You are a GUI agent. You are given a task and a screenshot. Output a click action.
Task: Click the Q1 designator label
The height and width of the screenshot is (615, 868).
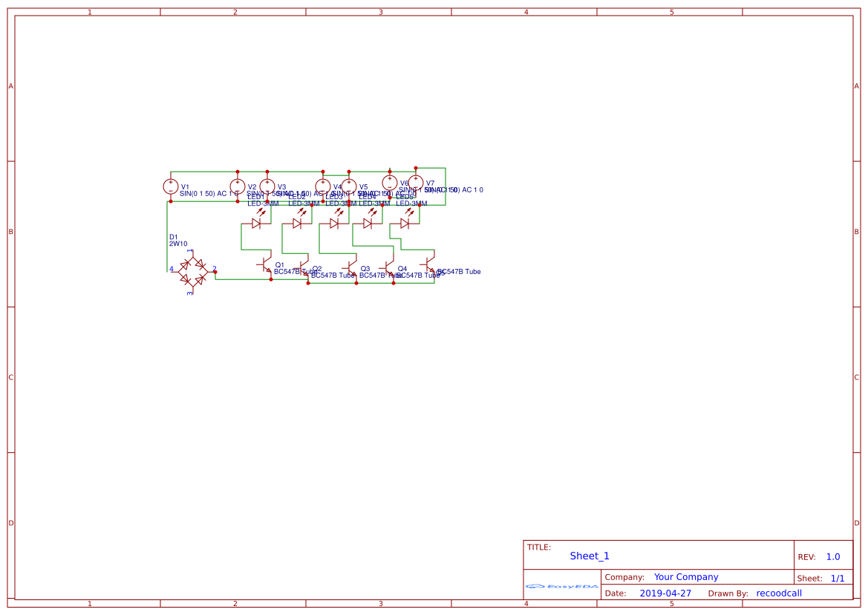point(280,264)
